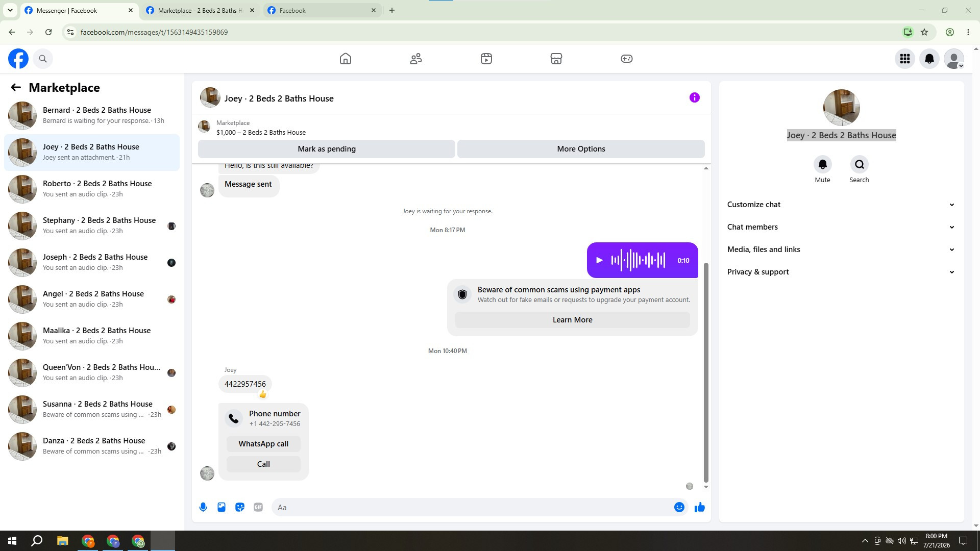Open the Windows Start menu
Image resolution: width=980 pixels, height=551 pixels.
coord(12,541)
